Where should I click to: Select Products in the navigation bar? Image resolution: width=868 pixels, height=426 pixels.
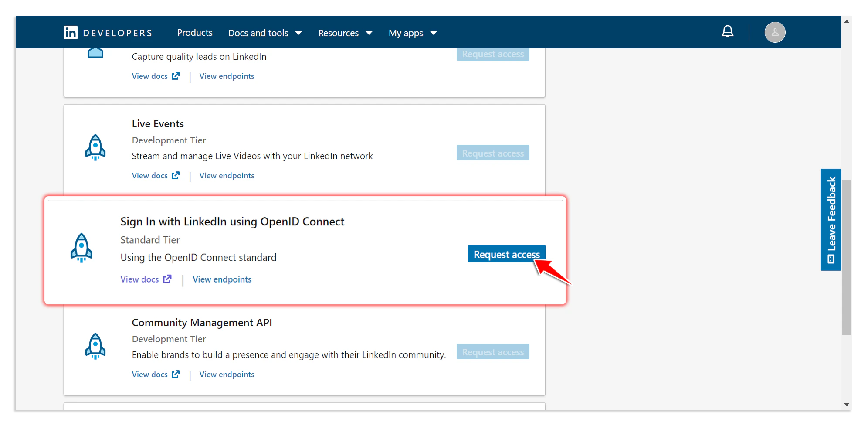[194, 33]
